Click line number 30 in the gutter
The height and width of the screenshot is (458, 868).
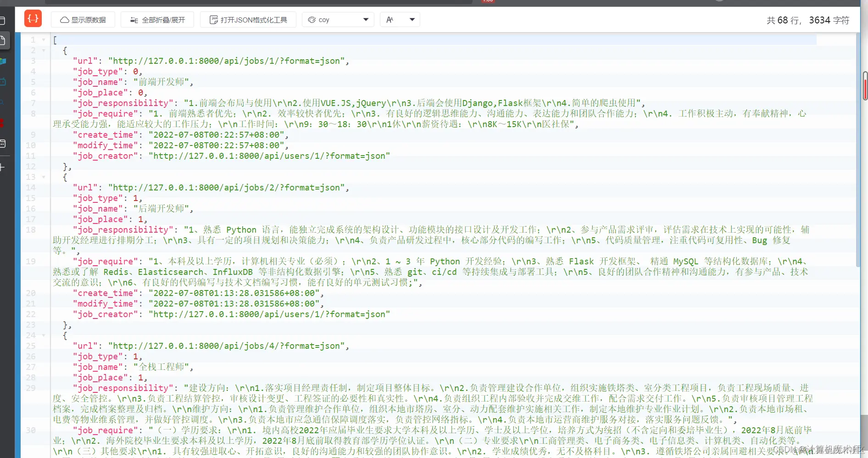point(31,430)
